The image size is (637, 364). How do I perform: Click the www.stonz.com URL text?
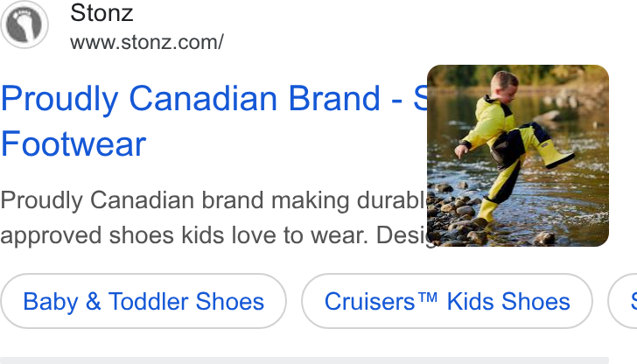pos(147,42)
